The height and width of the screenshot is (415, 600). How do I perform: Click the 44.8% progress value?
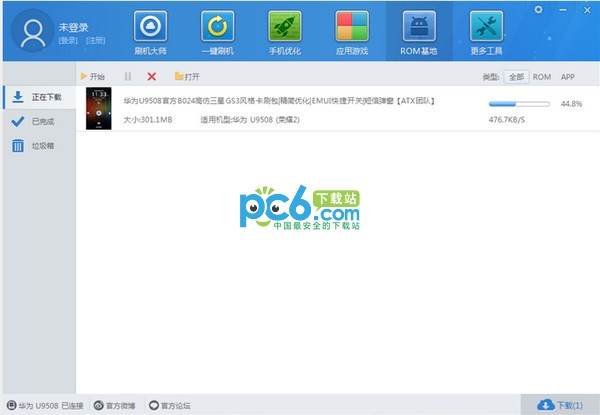pyautogui.click(x=571, y=104)
